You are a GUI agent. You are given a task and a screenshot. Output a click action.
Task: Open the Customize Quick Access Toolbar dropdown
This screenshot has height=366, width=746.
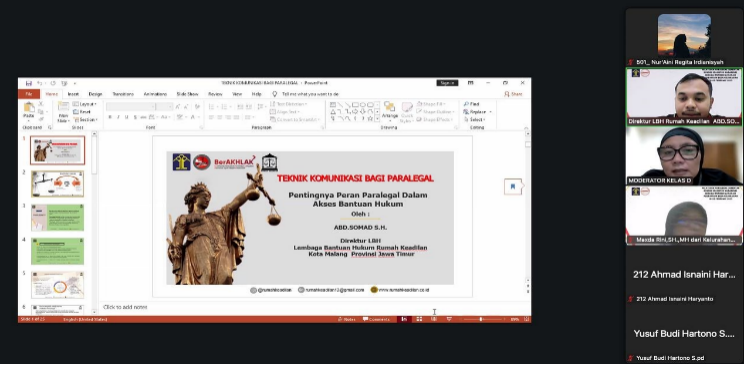75,83
